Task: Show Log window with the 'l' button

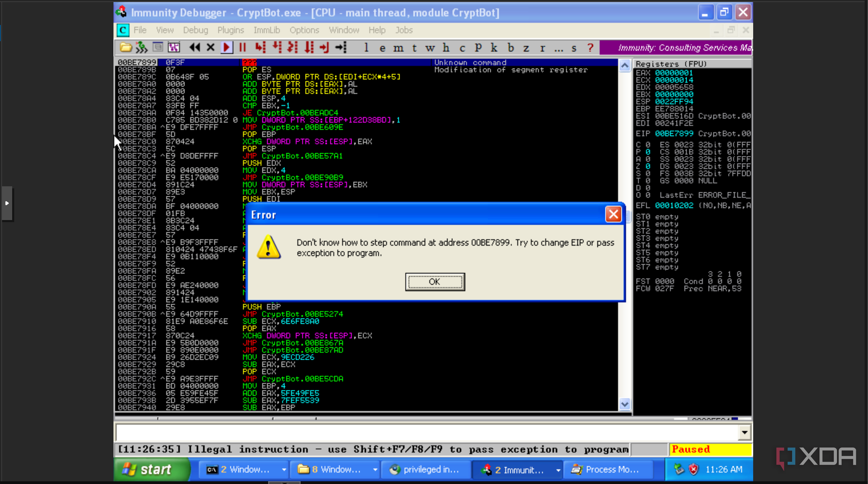Action: click(366, 48)
